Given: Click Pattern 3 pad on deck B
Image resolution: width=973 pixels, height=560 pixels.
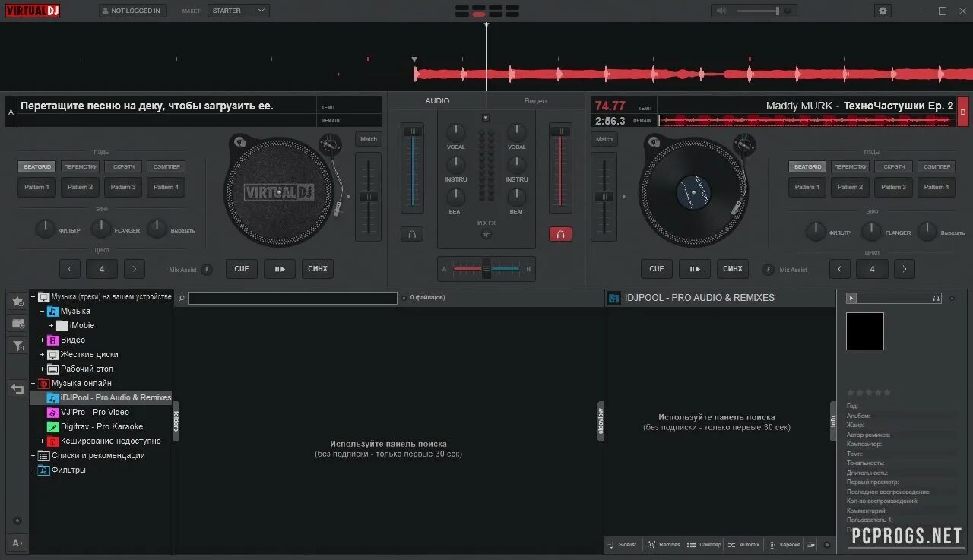Looking at the screenshot, I should coord(892,187).
